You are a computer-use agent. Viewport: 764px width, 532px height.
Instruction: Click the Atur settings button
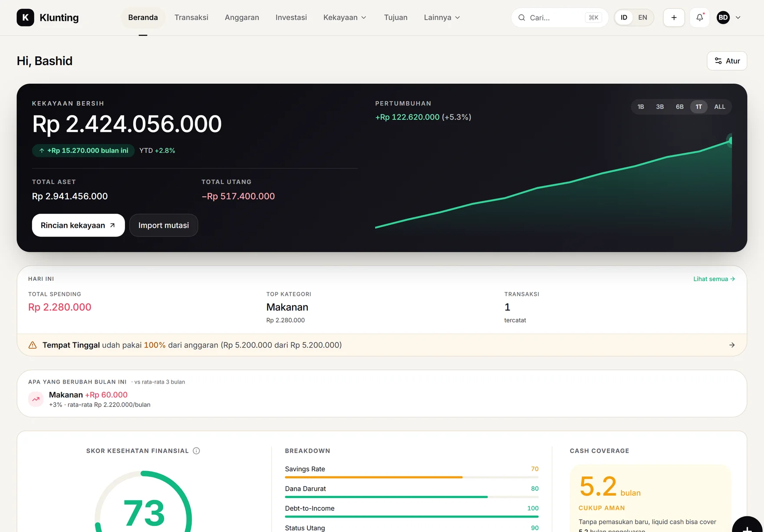tap(727, 61)
